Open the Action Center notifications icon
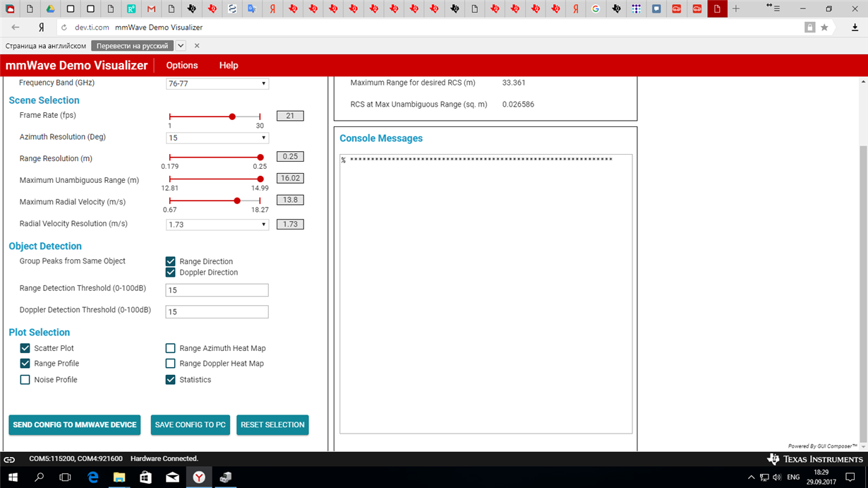 [x=850, y=477]
